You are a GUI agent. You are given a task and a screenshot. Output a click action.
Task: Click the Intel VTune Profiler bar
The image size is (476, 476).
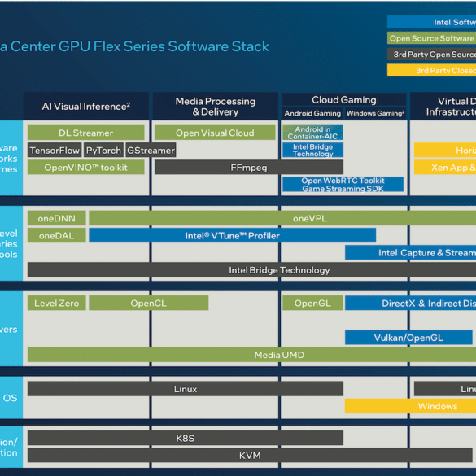click(232, 236)
